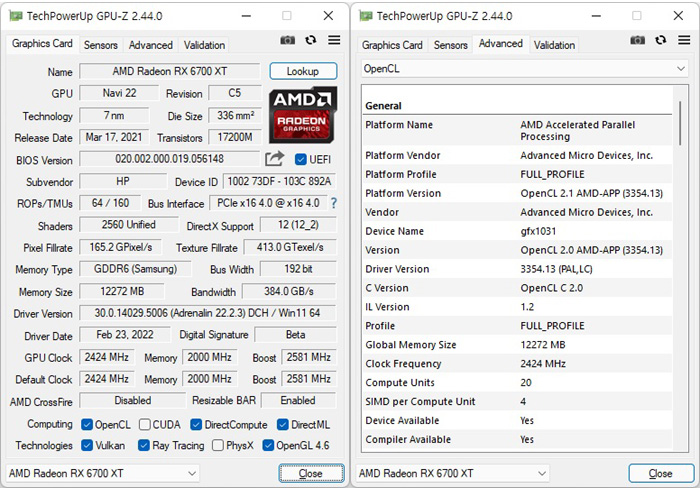The image size is (700, 491).
Task: Click the Lookup button
Action: [x=303, y=71]
